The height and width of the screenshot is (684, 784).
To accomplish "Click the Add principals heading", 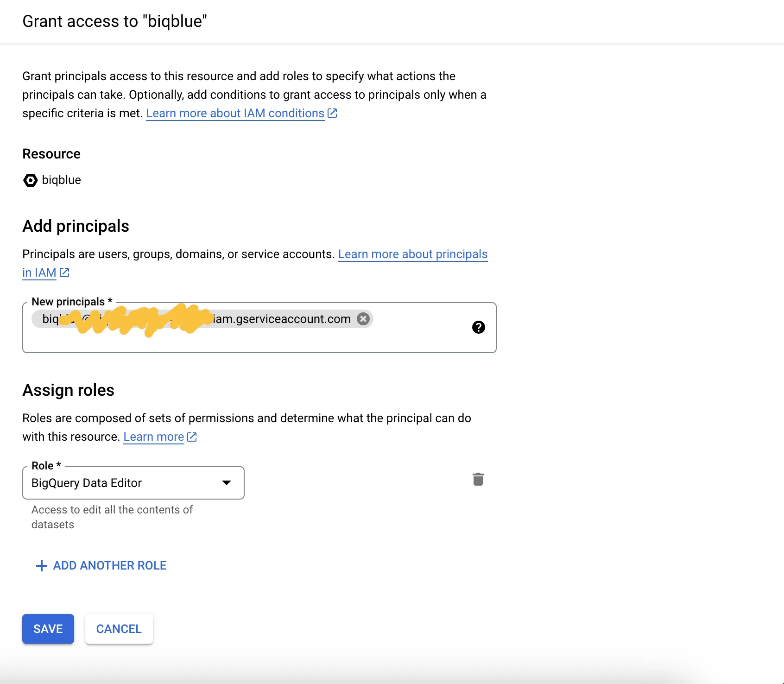I will pos(76,226).
